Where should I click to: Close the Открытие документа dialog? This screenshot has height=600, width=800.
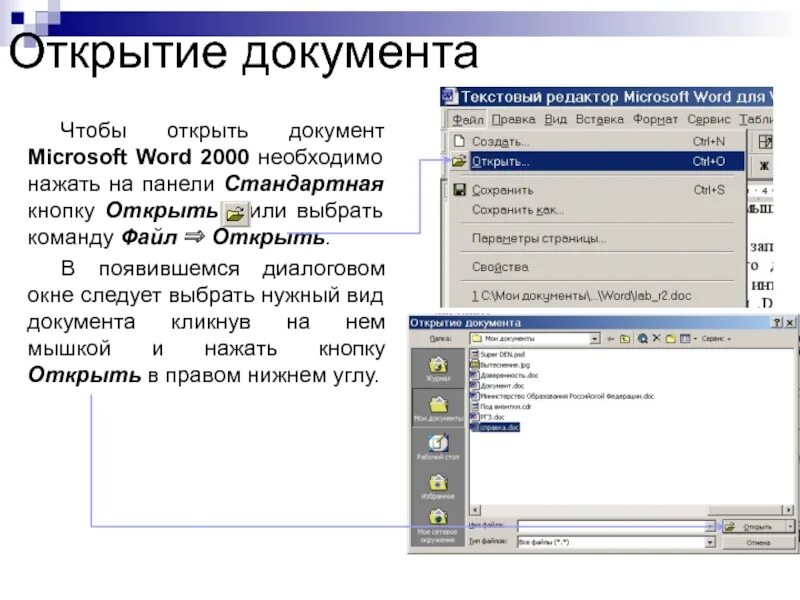(x=790, y=322)
